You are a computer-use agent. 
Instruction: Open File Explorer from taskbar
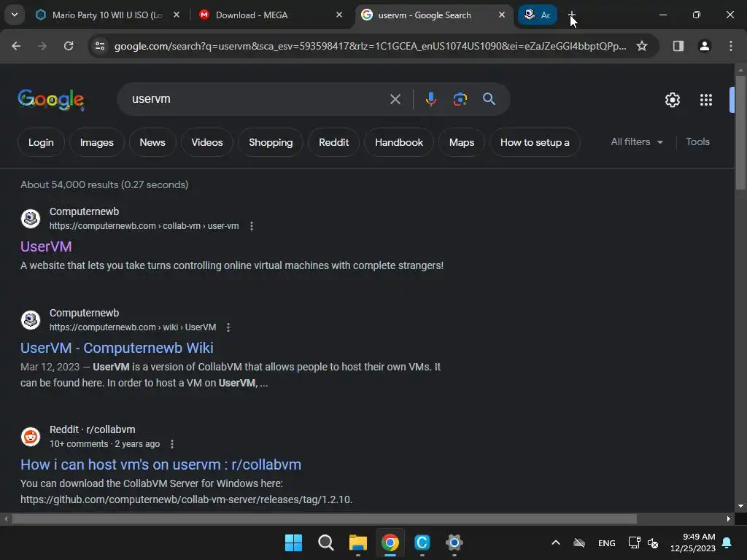coord(357,542)
